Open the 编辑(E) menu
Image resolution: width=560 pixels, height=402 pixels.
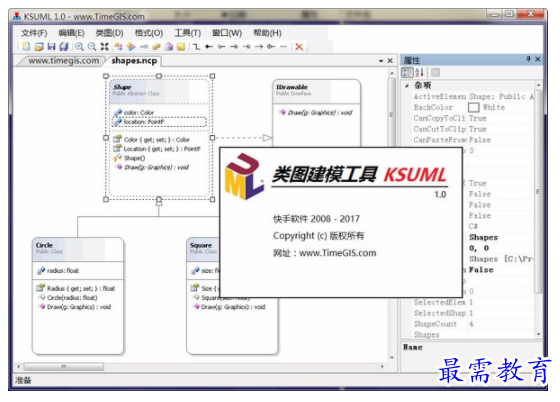(x=71, y=33)
